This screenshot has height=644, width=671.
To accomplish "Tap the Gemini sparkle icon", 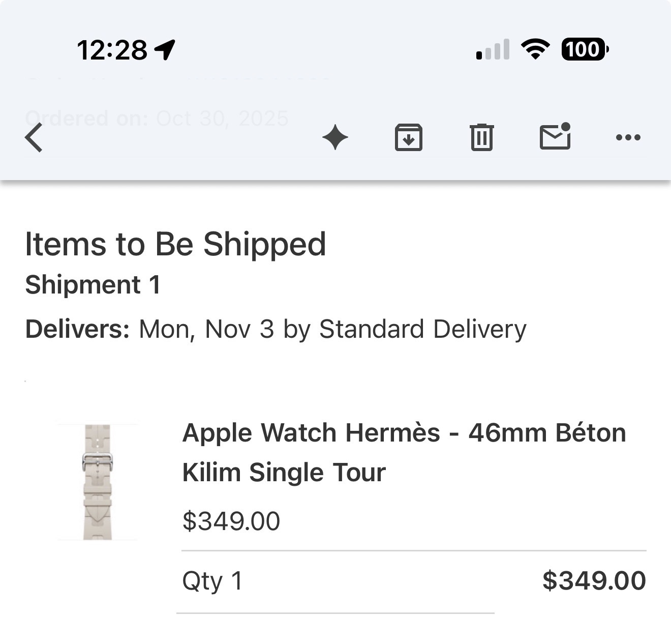I will tap(335, 138).
